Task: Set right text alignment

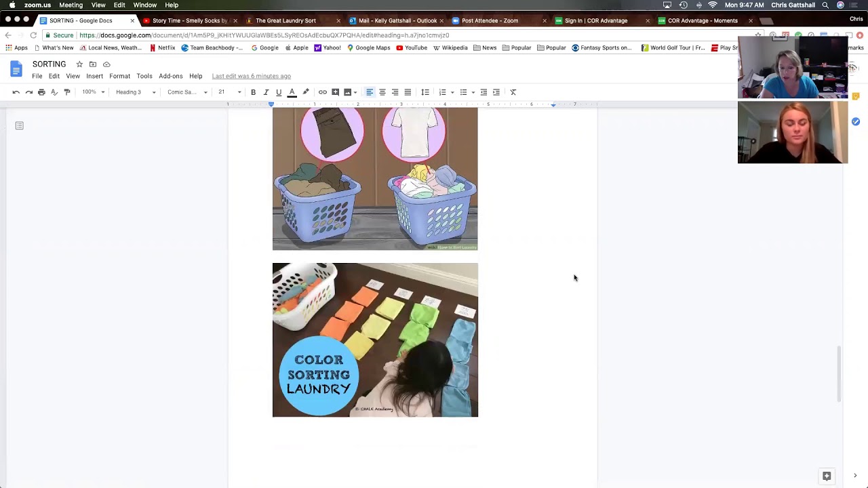Action: (x=395, y=92)
